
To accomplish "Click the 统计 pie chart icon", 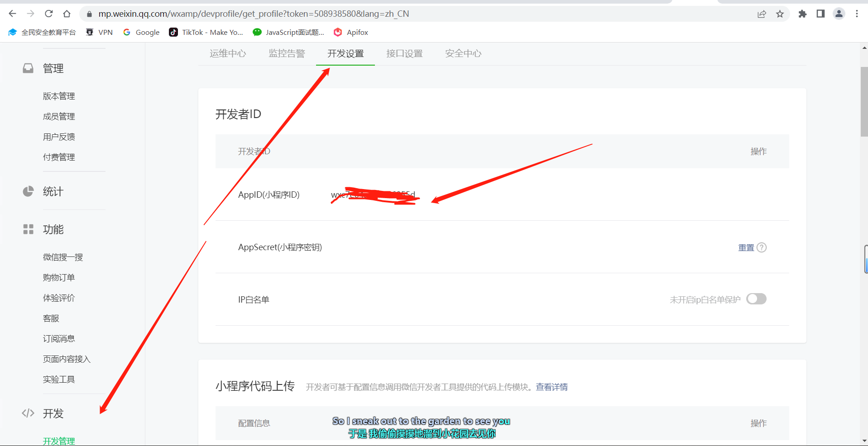I will click(28, 191).
